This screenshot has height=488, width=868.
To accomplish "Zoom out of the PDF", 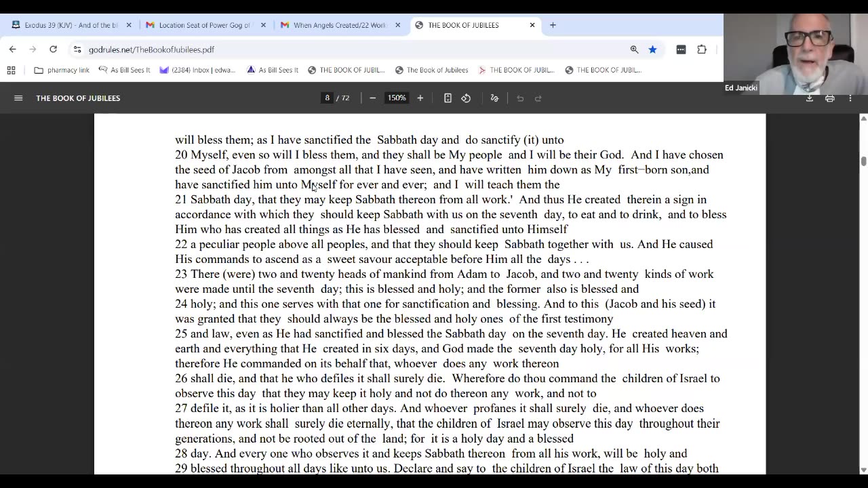I will [x=372, y=98].
